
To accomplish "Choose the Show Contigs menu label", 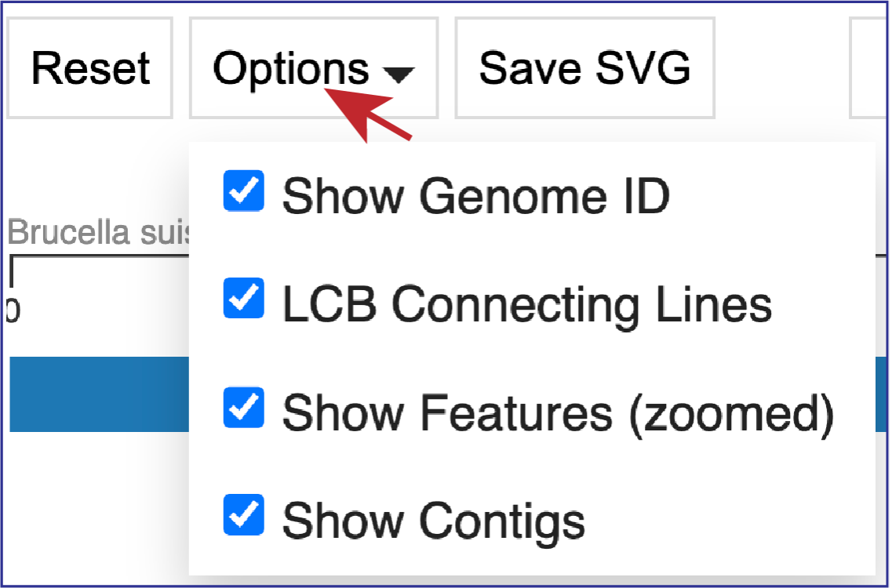I will coord(434,521).
